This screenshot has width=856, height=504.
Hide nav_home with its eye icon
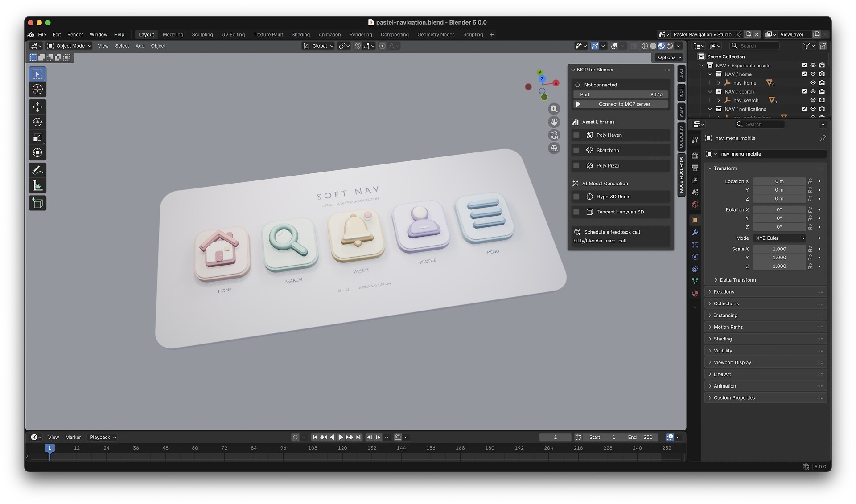coord(813,83)
